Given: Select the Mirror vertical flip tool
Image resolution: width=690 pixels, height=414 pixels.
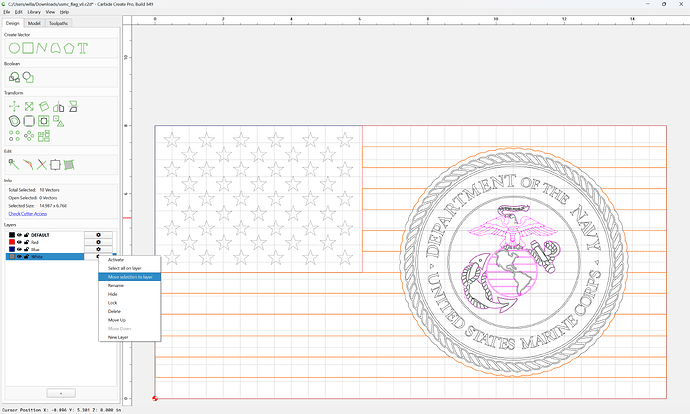Looking at the screenshot, I should pos(73,106).
